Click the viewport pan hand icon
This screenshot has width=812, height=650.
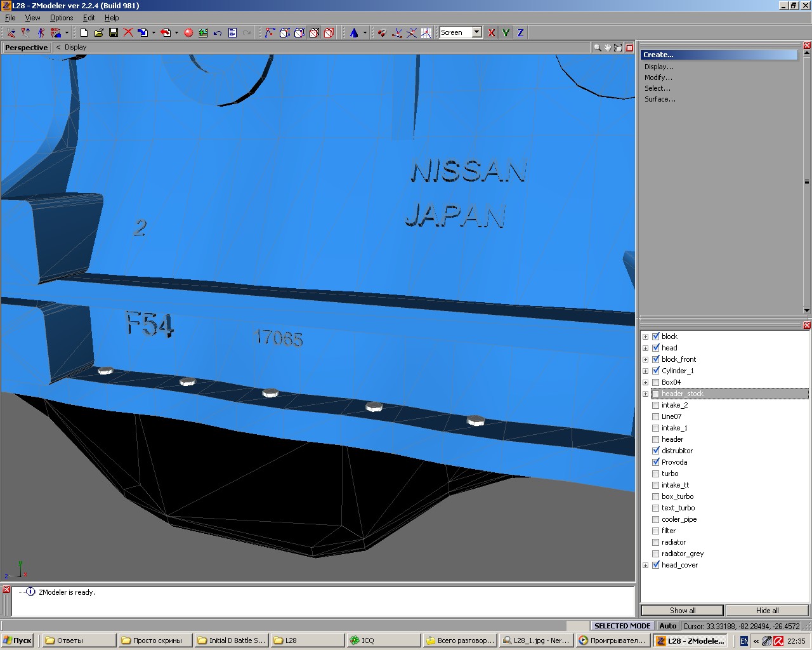607,48
